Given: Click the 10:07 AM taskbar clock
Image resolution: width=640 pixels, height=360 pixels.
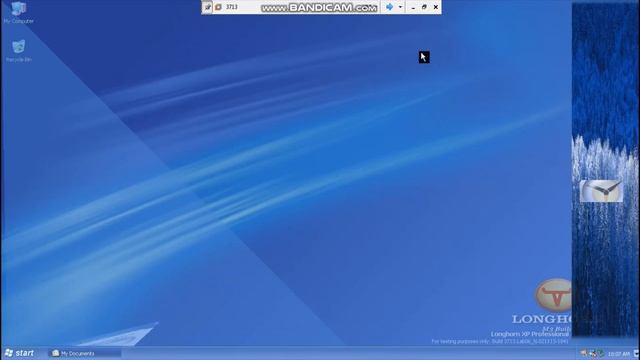Looking at the screenshot, I should coord(619,354).
